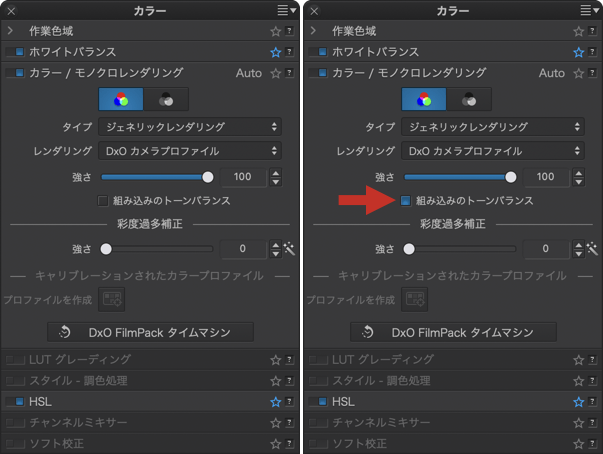Image resolution: width=603 pixels, height=454 pixels.
Task: Click ソフト校正 label in right panel
Action: tap(360, 444)
